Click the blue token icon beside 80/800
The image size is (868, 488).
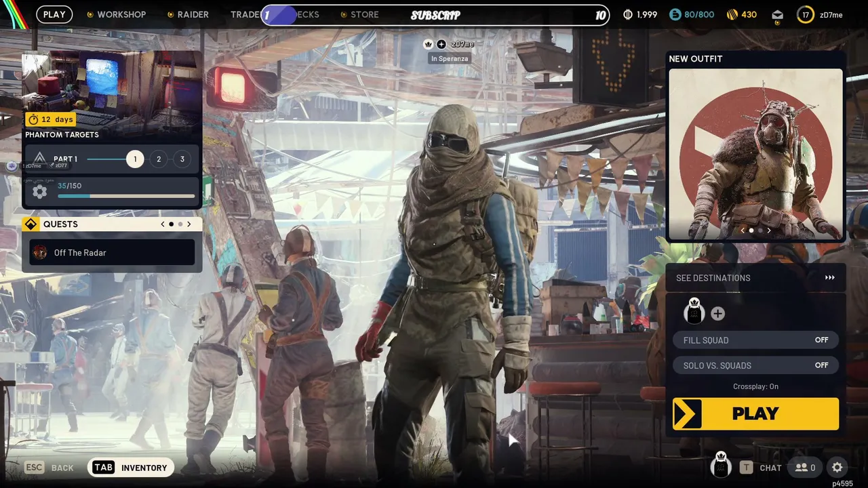tap(675, 14)
